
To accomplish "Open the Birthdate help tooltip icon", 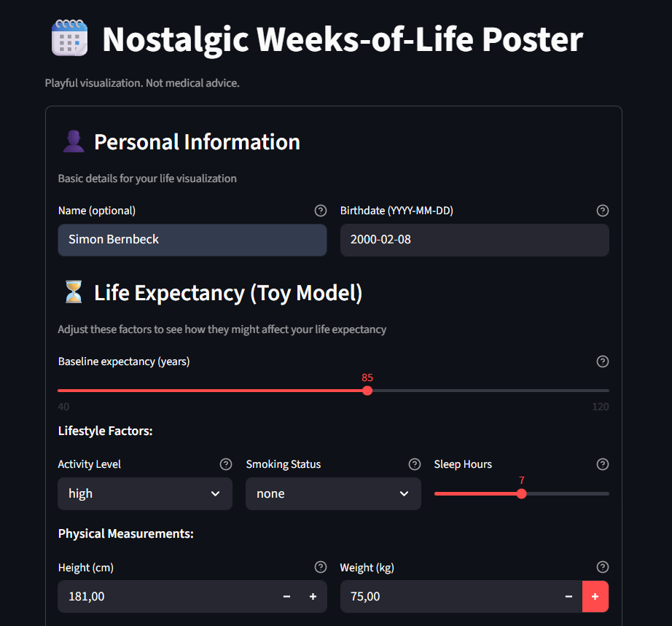I will point(603,211).
